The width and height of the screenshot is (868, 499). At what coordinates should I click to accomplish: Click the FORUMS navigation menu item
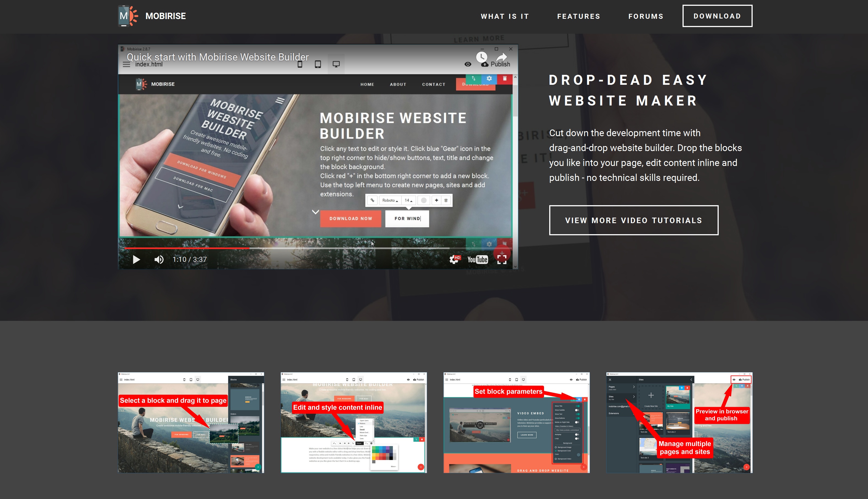tap(646, 16)
